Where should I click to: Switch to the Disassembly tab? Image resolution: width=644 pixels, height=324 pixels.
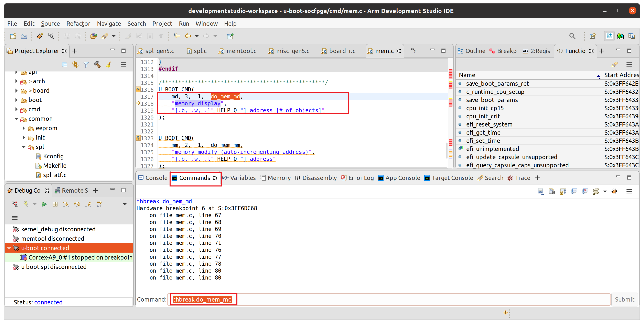316,178
